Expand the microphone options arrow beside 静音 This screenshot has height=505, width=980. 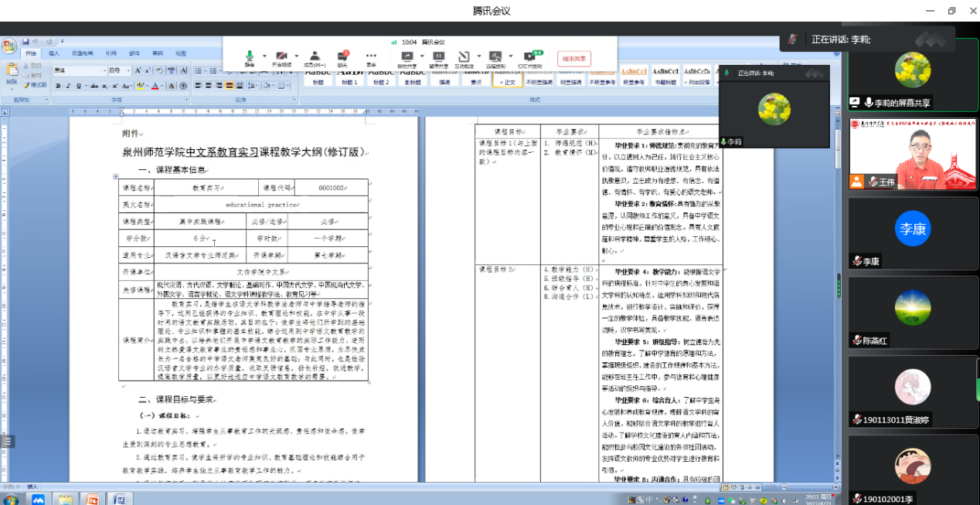point(264,56)
